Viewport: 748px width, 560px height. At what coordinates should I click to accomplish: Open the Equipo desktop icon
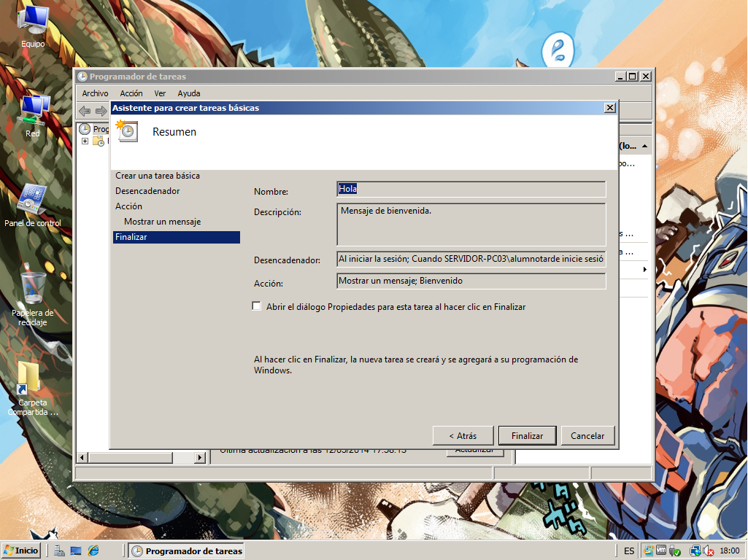[x=33, y=28]
